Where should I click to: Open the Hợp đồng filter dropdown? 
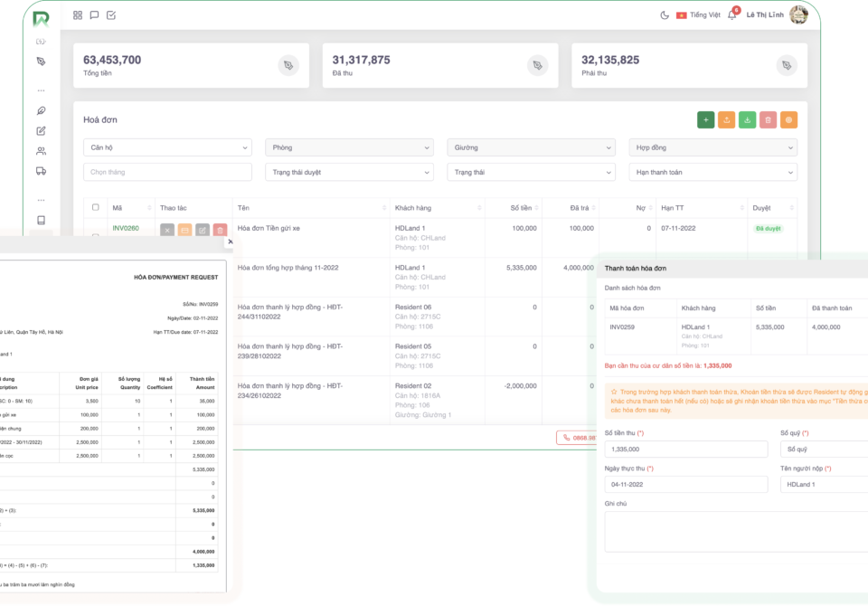coord(712,147)
